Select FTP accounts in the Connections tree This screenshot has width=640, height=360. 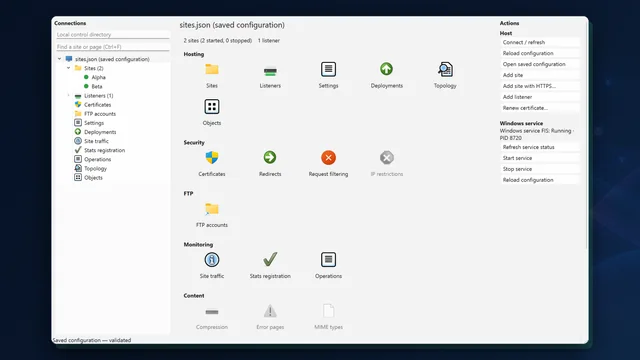tap(100, 113)
